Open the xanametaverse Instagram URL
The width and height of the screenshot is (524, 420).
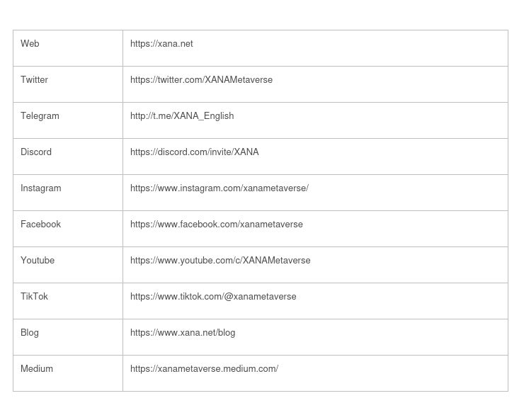pos(219,188)
